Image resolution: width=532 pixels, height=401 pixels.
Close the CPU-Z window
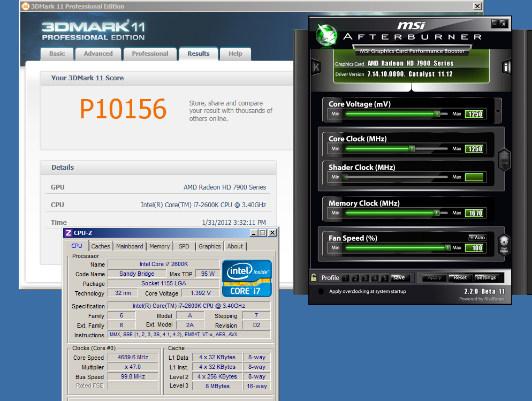(272, 233)
